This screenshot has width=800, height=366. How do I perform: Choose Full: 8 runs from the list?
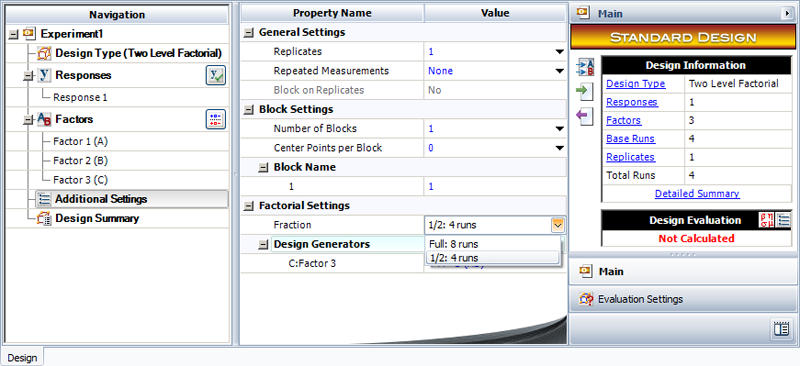pyautogui.click(x=493, y=244)
